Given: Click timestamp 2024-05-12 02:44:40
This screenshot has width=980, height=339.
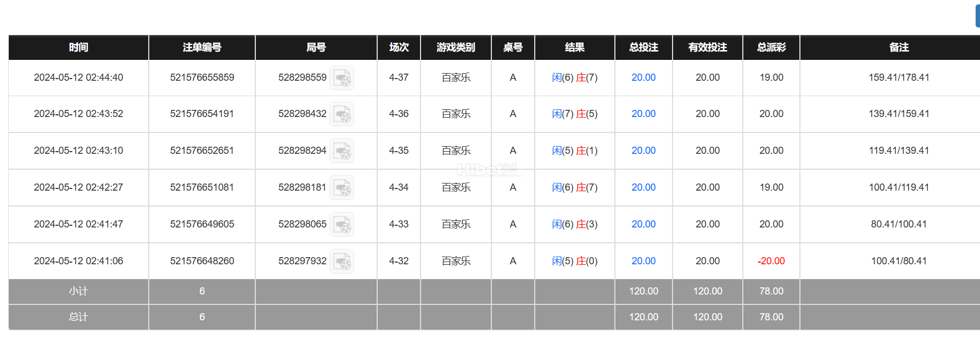Looking at the screenshot, I should tap(79, 77).
